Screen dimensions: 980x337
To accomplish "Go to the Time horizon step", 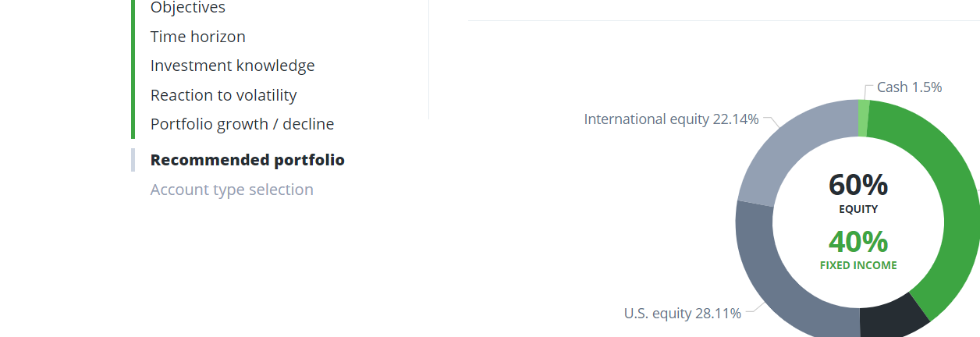I will (x=197, y=37).
